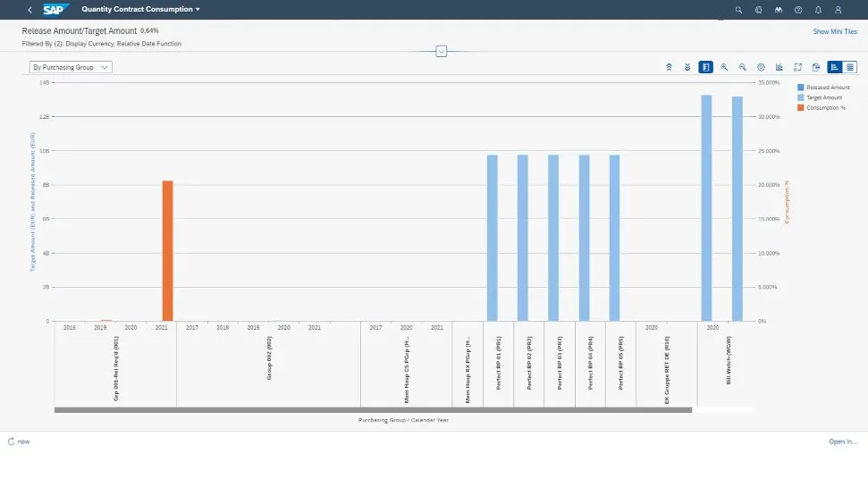Zoom in on the chart
The height and width of the screenshot is (487, 868).
click(724, 67)
